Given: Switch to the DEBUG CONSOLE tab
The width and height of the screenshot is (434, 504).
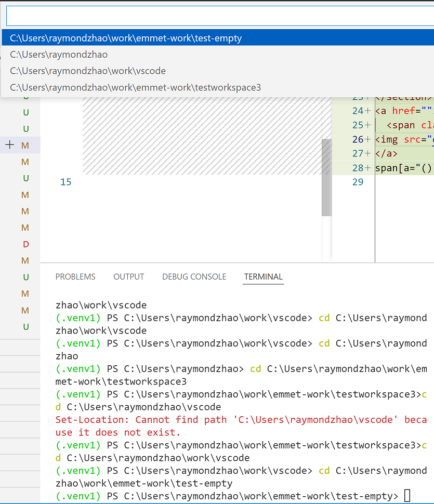Looking at the screenshot, I should tap(194, 276).
